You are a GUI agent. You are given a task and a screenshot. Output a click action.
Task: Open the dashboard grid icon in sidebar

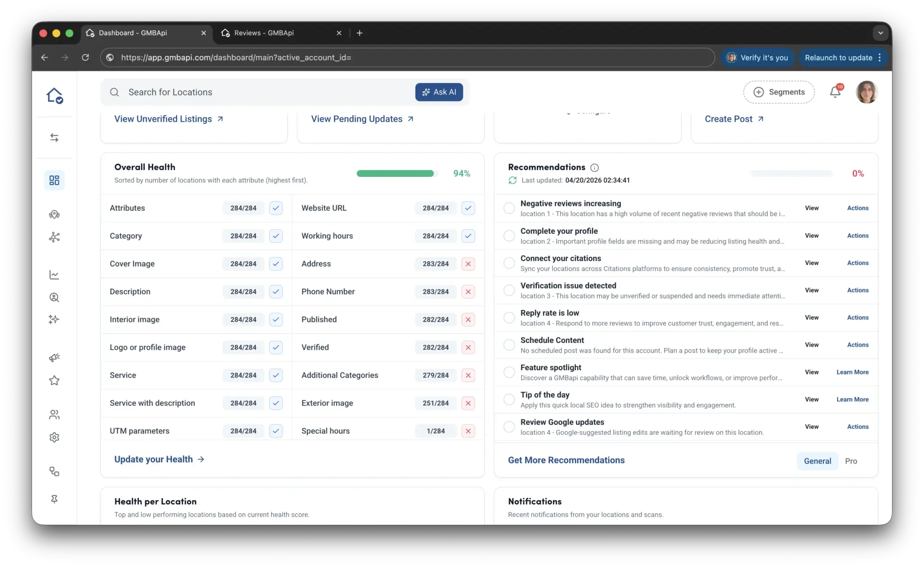pos(54,180)
